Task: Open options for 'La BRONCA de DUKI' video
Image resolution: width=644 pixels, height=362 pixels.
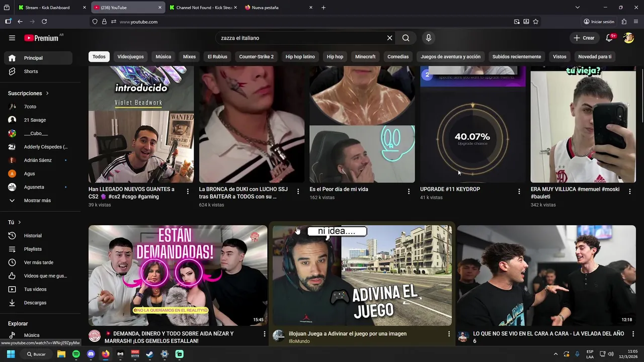Action: (298, 191)
